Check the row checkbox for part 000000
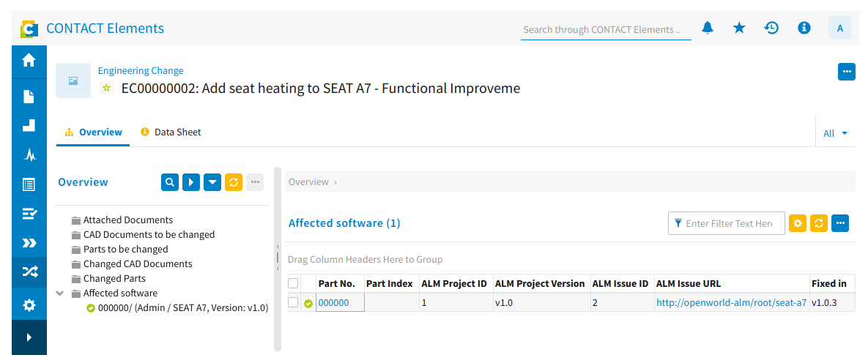Screen dimensions: 868x363 pos(294,302)
